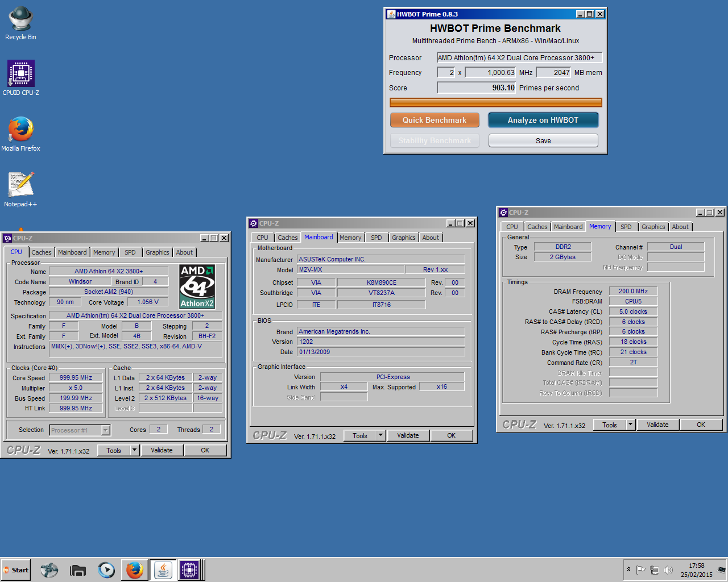
Task: Open Graphics tab in the CPU window
Action: [x=158, y=252]
